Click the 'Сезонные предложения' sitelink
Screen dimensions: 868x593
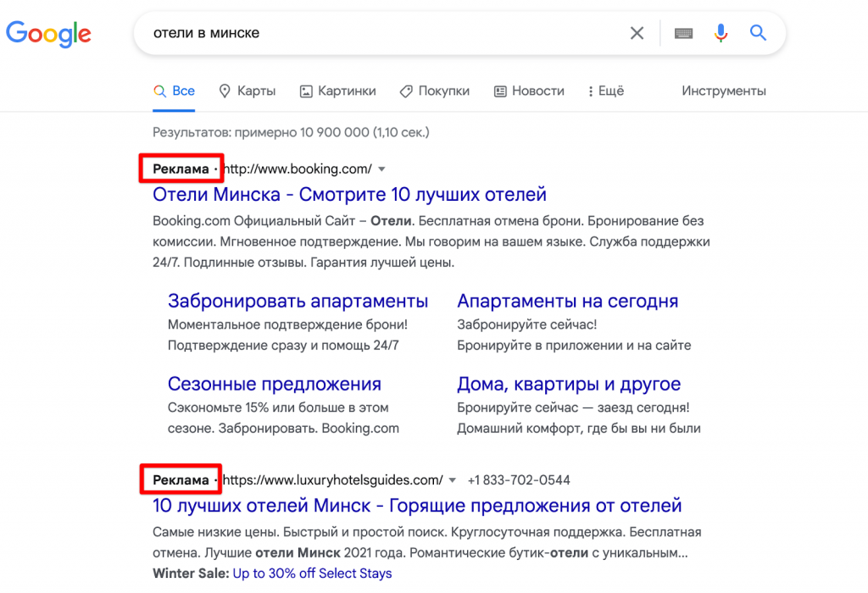pos(274,384)
